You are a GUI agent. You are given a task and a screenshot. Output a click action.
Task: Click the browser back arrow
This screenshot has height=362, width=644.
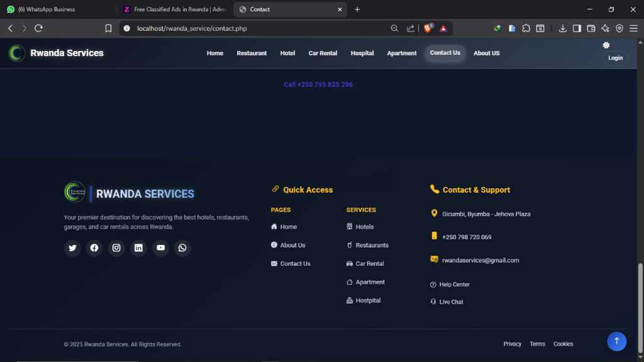pyautogui.click(x=11, y=28)
